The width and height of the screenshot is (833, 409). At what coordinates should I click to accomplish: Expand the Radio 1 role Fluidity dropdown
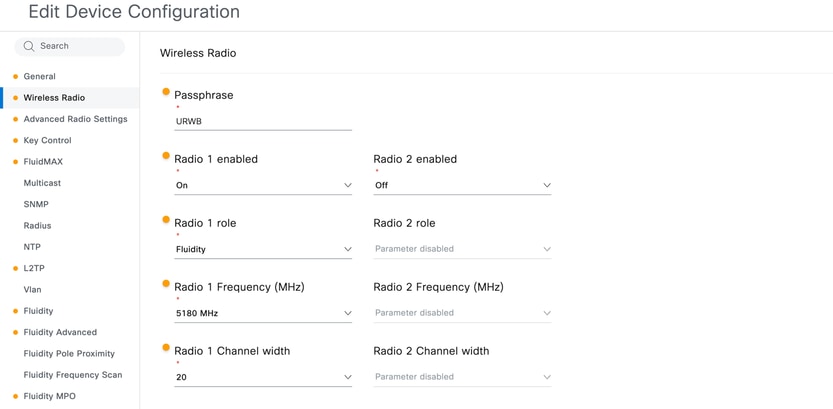point(263,249)
